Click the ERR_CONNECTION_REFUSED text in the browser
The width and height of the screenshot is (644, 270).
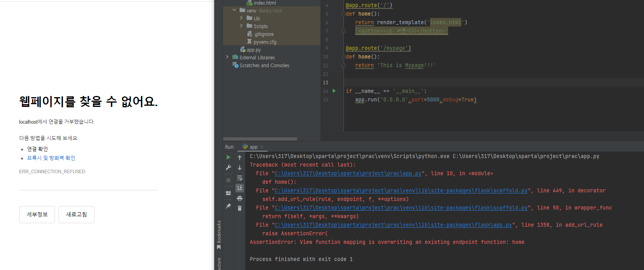(x=52, y=172)
